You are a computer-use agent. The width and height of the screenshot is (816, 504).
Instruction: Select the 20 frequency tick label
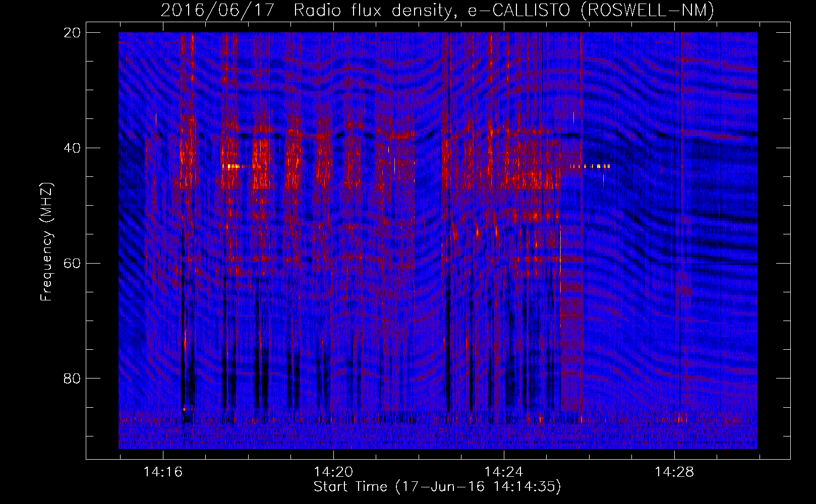(x=72, y=33)
